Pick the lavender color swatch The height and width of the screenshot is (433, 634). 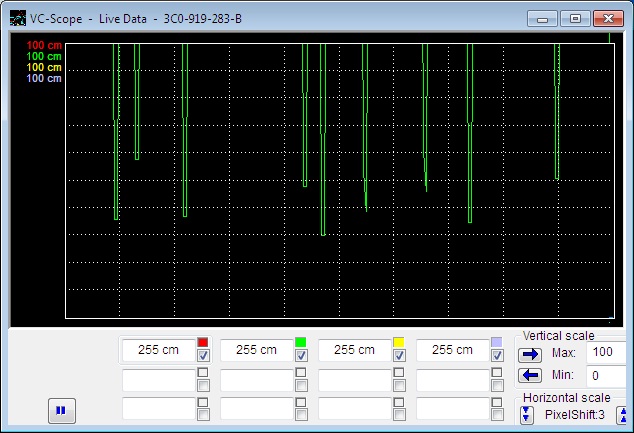tap(497, 342)
